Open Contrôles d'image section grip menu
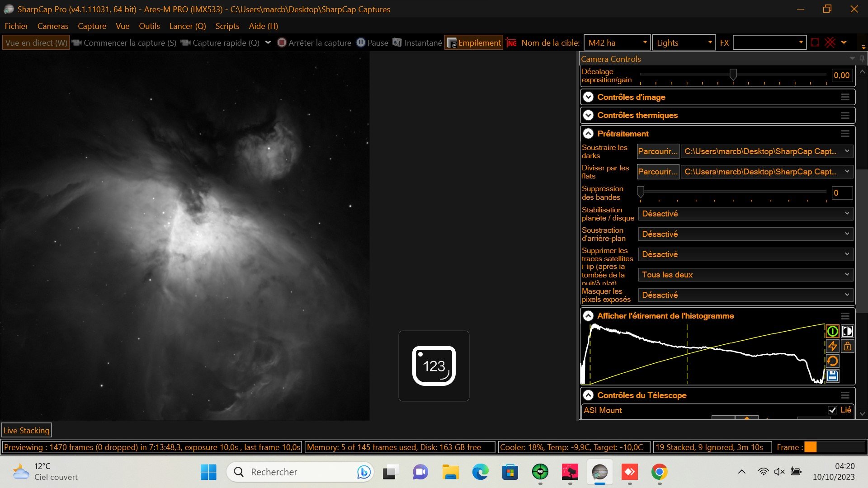Image resolution: width=868 pixels, height=488 pixels. point(845,97)
